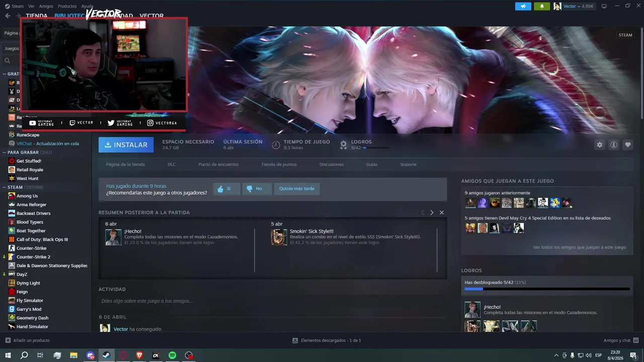Viewport: 644px width, 362px height.
Task: Open Punto de encuentro tab
Action: point(218,164)
